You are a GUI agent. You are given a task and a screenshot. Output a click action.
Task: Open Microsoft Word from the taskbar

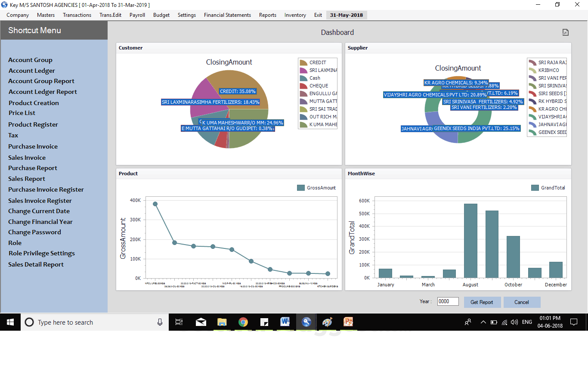point(285,322)
